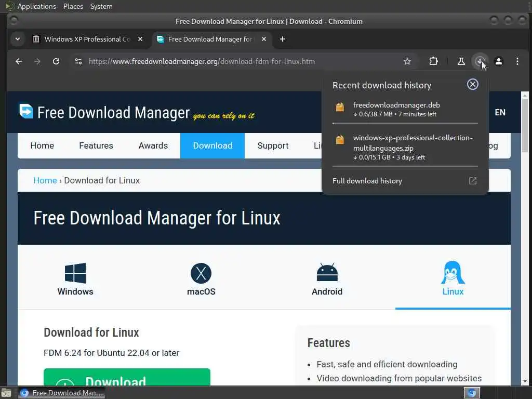
Task: Click the page vertical scrollbar thumb
Action: tap(525, 126)
